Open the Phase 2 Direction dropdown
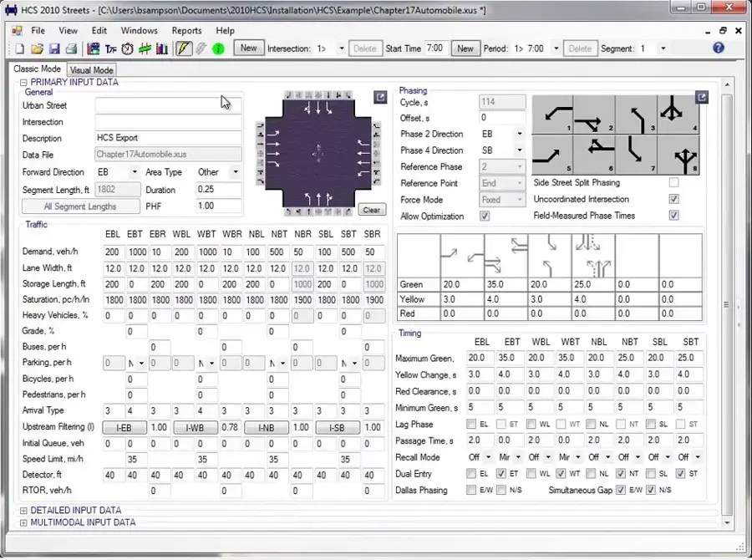The width and height of the screenshot is (752, 560). 520,134
